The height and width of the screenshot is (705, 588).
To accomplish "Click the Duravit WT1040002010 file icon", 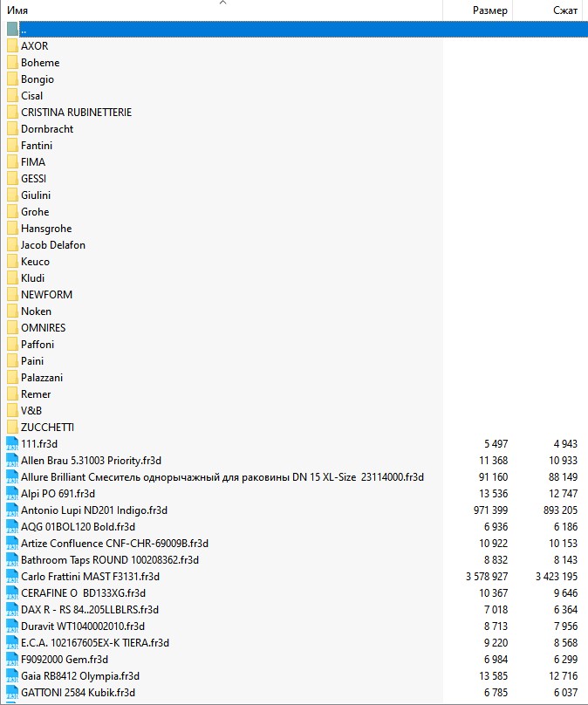I will tap(12, 626).
